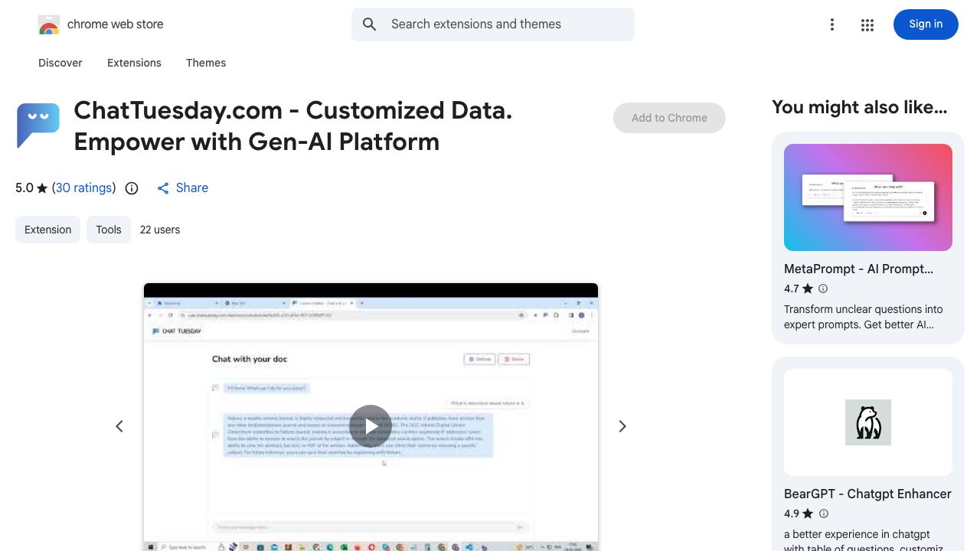Open the Google apps grid
The height and width of the screenshot is (551, 980).
(867, 24)
